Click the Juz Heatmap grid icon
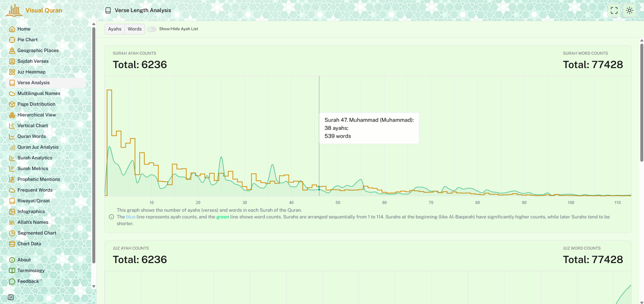 pos(12,72)
